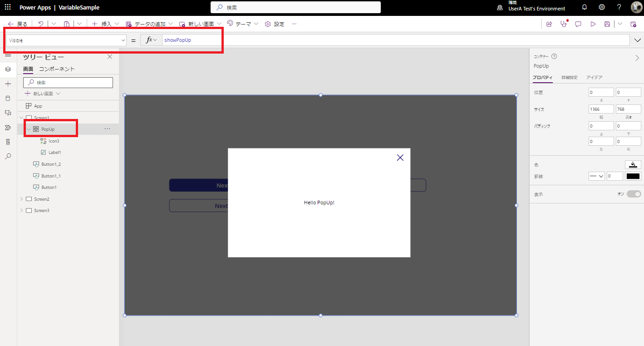This screenshot has height=346, width=644.
Task: Click the fill color paint bucket swatch
Action: tap(633, 164)
